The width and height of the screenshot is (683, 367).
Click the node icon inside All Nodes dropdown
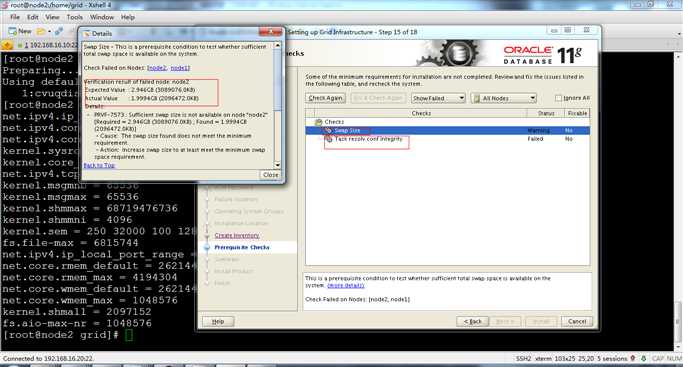(477, 98)
